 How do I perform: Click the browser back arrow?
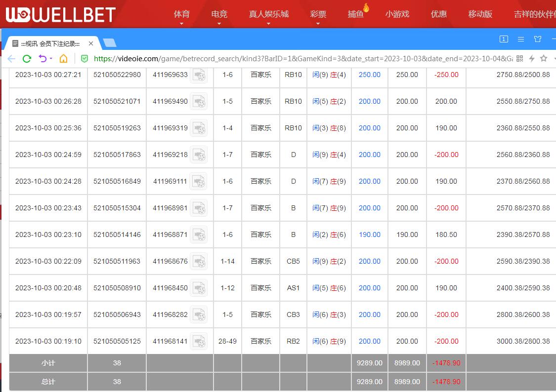pos(11,59)
